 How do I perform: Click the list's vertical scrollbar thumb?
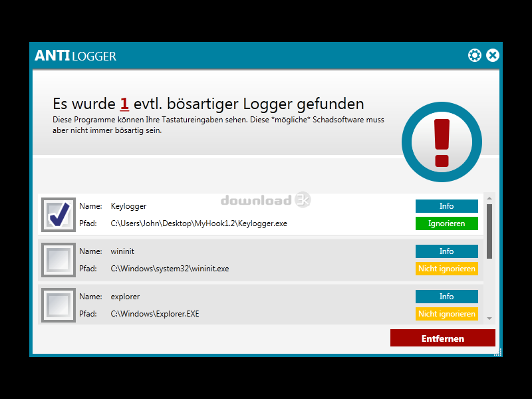coord(489,231)
